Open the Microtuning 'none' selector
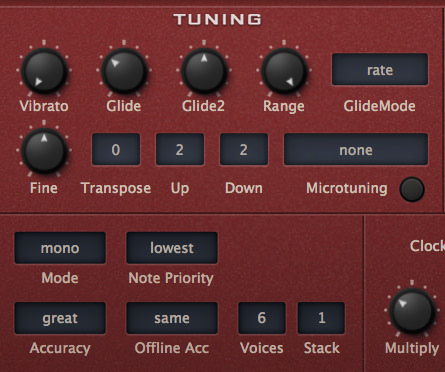The height and width of the screenshot is (372, 445). pyautogui.click(x=356, y=149)
